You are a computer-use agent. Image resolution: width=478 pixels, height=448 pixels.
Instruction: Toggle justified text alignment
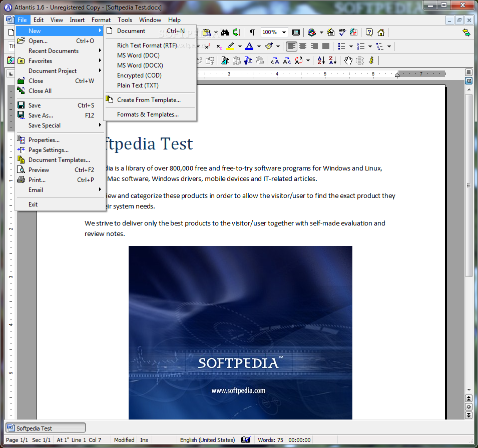326,46
